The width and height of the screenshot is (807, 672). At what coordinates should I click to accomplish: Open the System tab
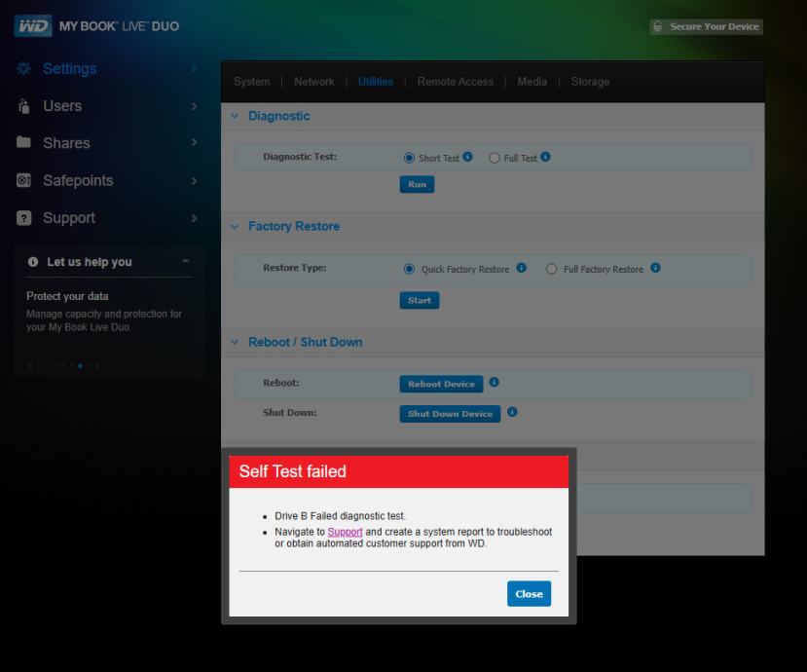pyautogui.click(x=252, y=82)
